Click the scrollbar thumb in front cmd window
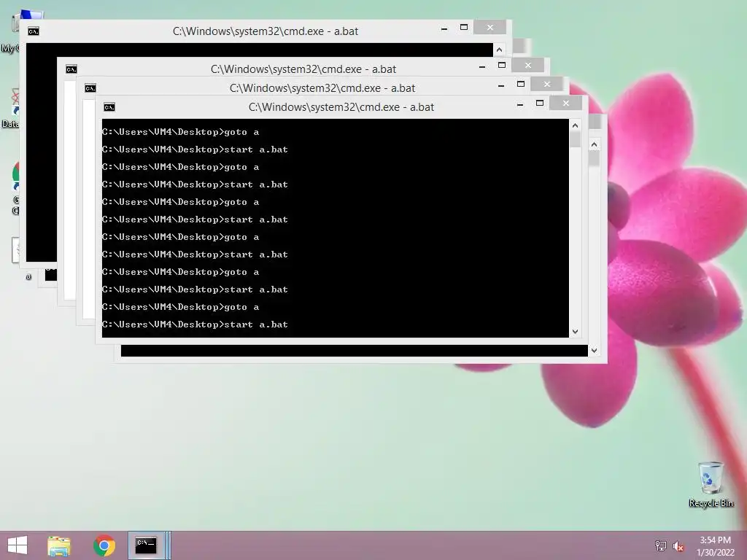 575,139
